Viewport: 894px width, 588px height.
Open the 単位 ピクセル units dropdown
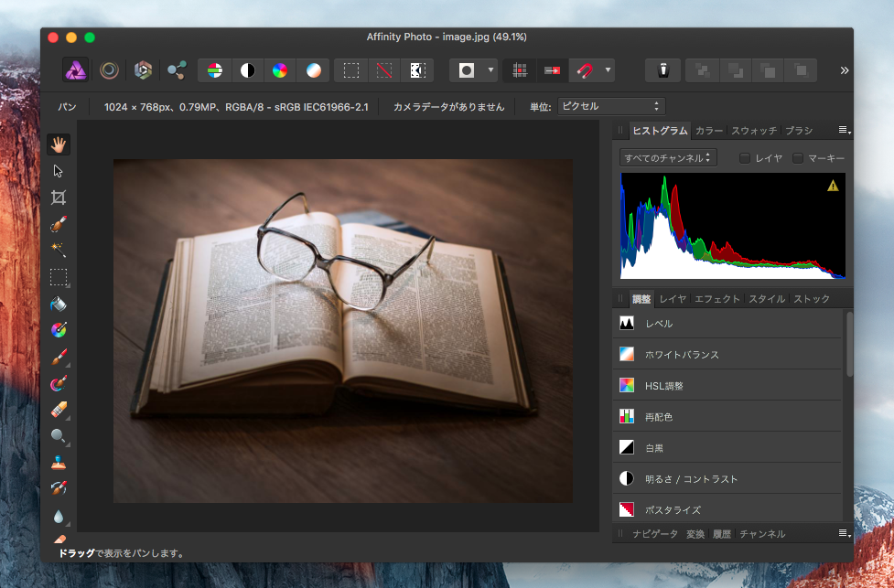click(x=610, y=106)
